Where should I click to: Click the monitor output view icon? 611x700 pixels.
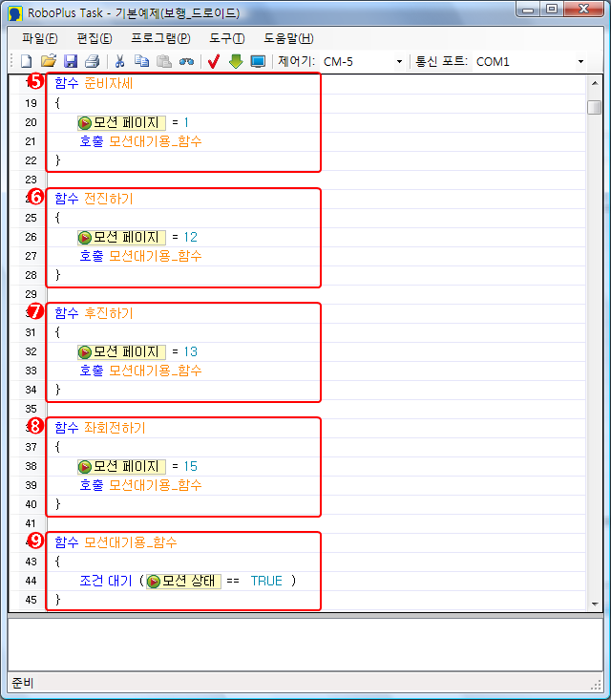(x=258, y=61)
